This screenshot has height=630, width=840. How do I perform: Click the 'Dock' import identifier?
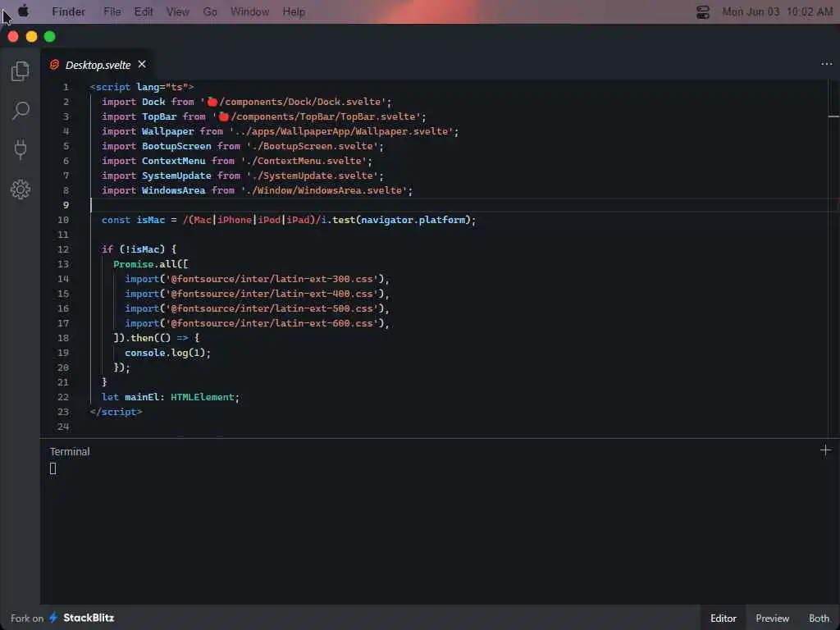(153, 102)
